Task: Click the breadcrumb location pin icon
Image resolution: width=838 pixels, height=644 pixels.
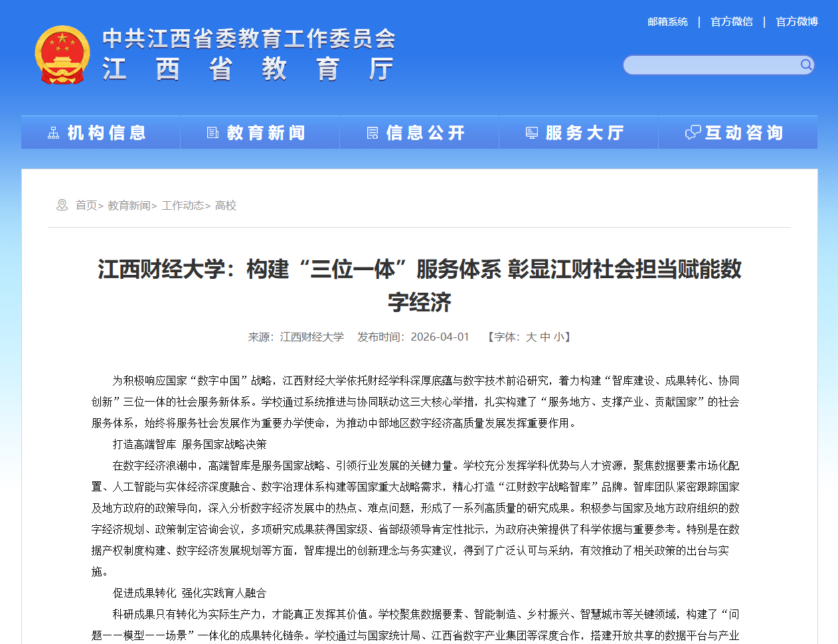Action: click(x=62, y=205)
